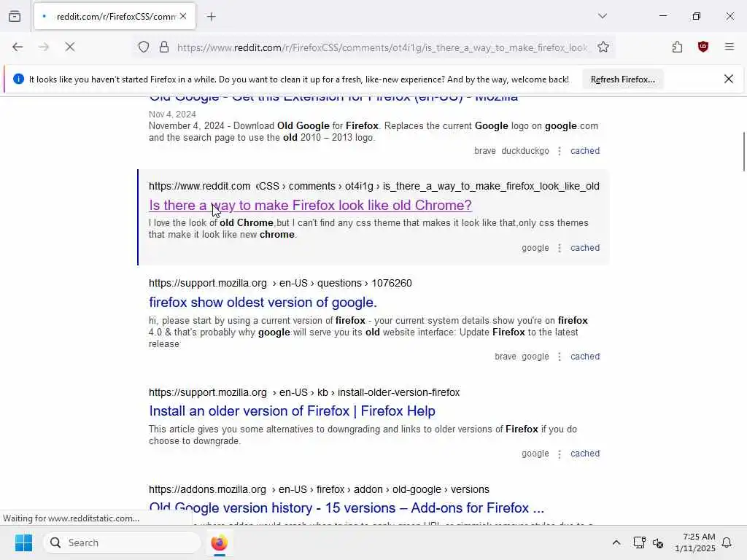Open Old Google extension result link
The height and width of the screenshot is (560, 747).
point(333,98)
